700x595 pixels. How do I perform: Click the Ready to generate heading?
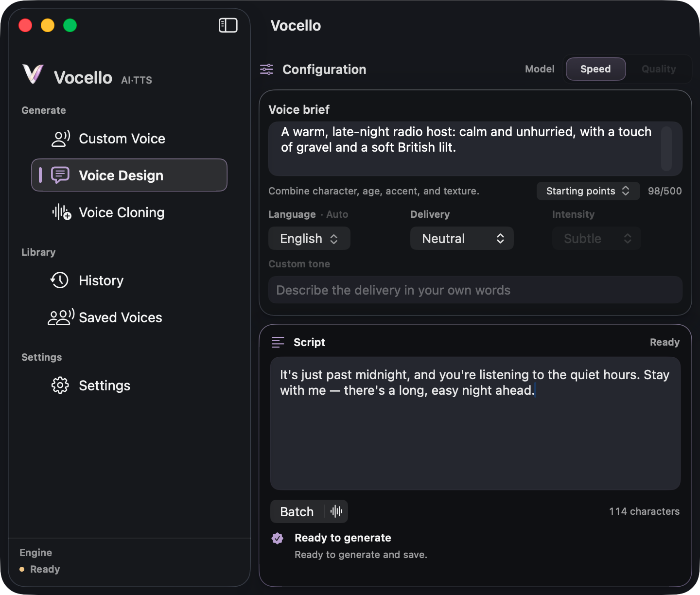pos(343,538)
